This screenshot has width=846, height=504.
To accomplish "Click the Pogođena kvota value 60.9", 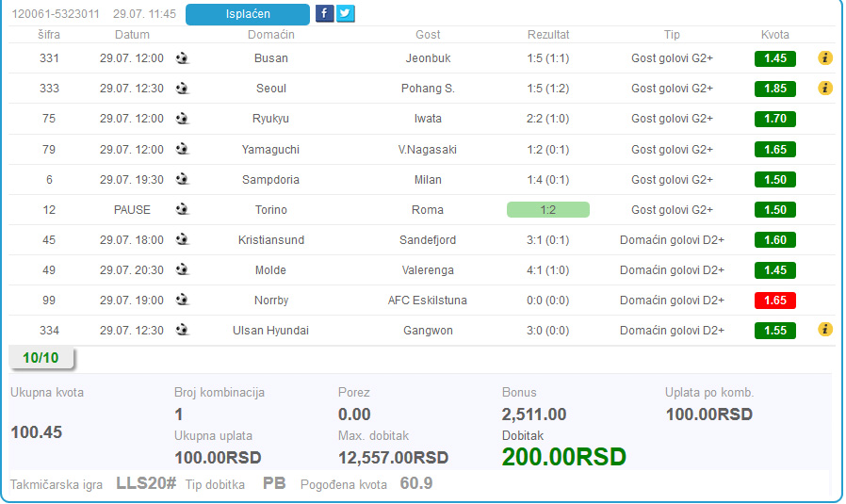I will [416, 483].
